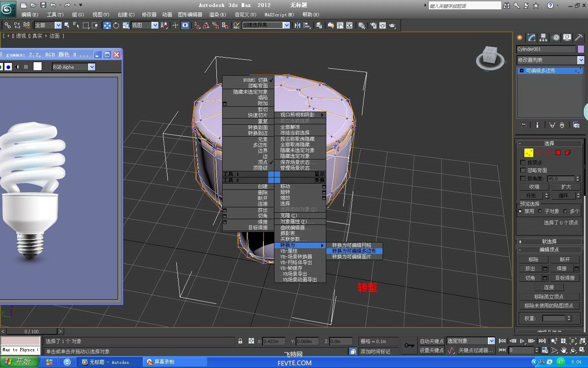This screenshot has height=368, width=588.
Task: Select the Edge sub-object level icon
Action: click(539, 153)
